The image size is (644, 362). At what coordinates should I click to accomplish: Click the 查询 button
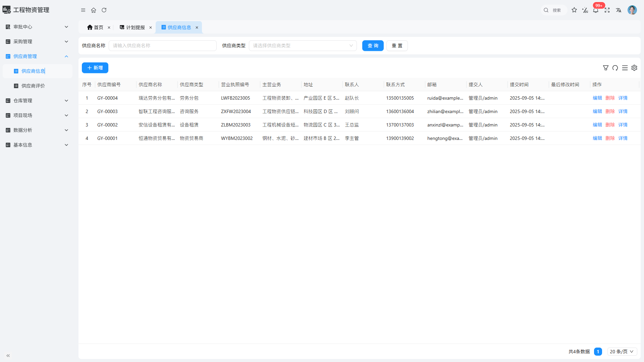pyautogui.click(x=373, y=46)
